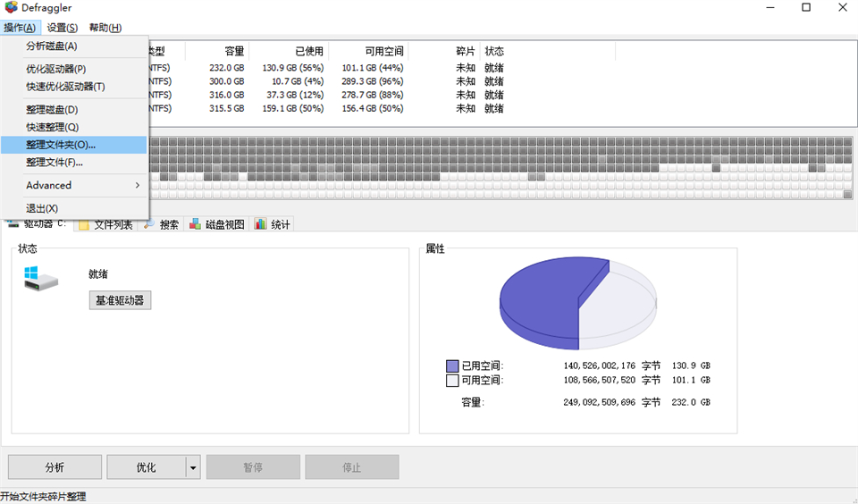Click the Windows drive icon in 状态 panel

point(40,278)
